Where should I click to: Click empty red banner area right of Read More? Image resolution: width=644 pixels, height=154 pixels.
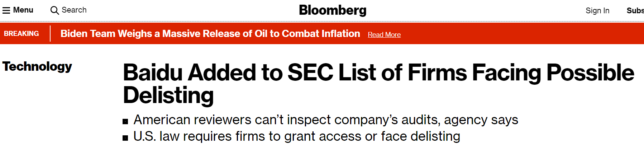[520, 33]
